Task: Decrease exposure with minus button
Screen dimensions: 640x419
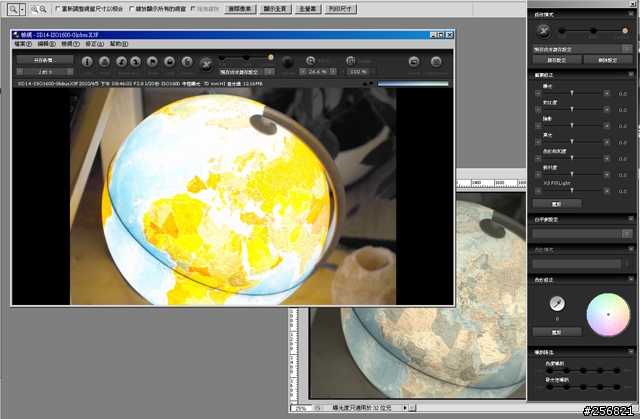Action: tap(538, 93)
